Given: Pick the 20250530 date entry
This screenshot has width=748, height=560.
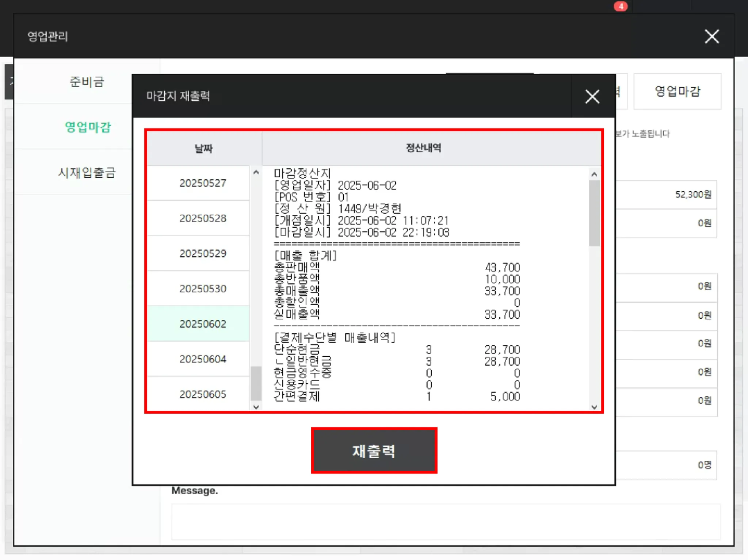Looking at the screenshot, I should [202, 288].
